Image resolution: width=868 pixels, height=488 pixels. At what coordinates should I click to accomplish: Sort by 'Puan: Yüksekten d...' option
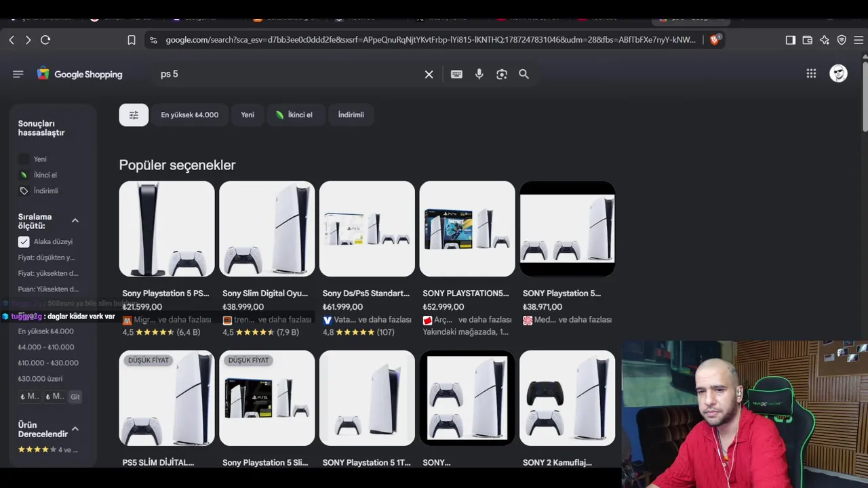point(48,289)
